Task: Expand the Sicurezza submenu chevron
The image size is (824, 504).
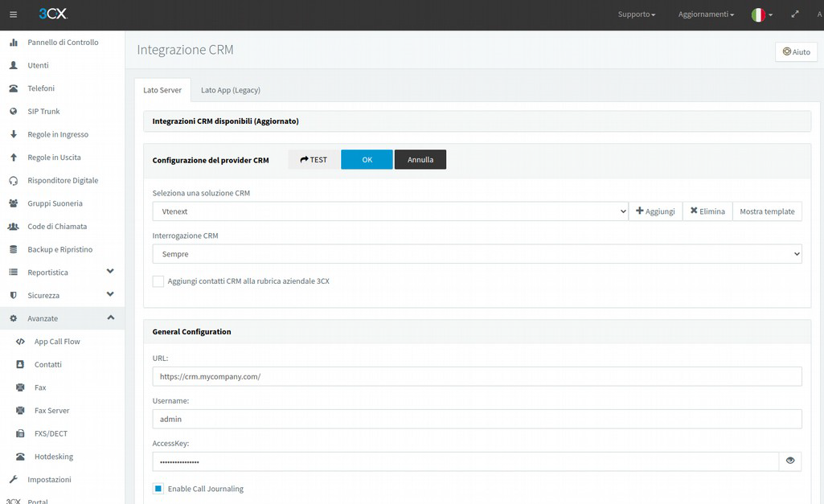Action: coord(110,294)
